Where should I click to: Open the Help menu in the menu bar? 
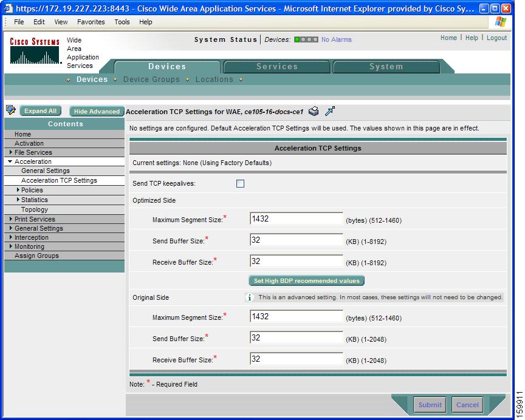pyautogui.click(x=146, y=22)
